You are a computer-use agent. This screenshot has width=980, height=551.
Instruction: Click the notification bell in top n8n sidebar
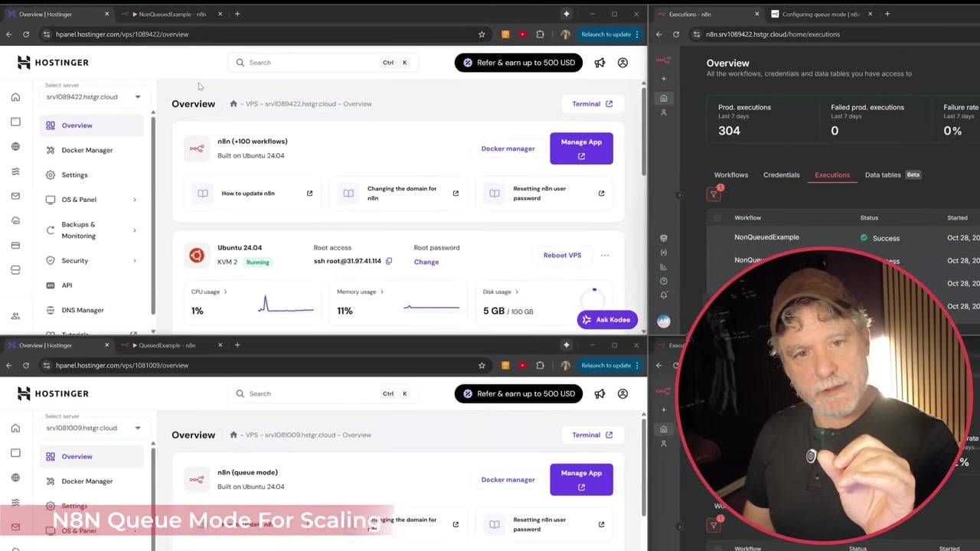tap(664, 295)
